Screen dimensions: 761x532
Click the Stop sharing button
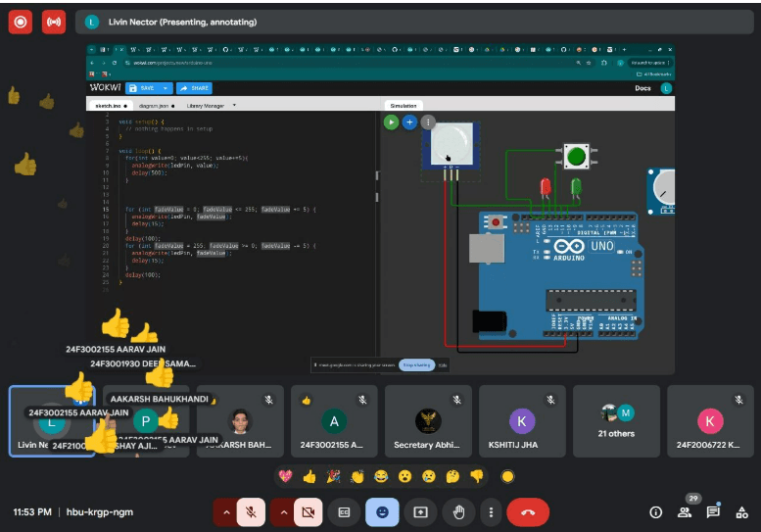click(416, 365)
